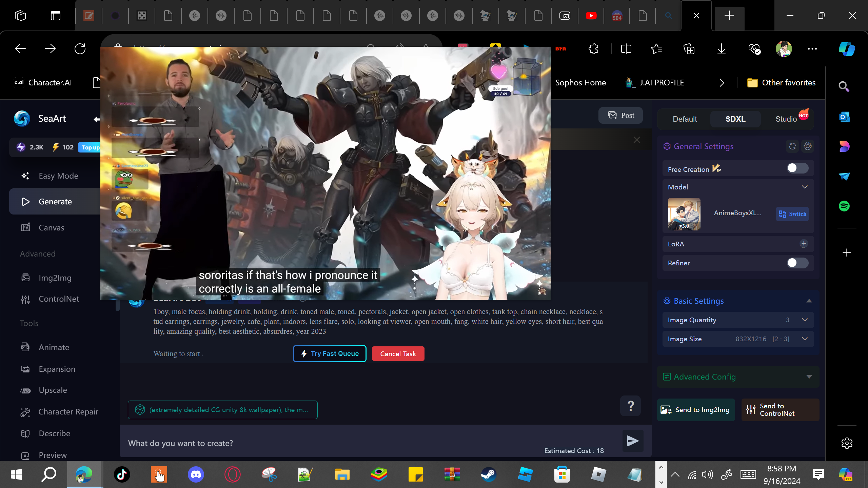Click the Post button
Screen dimensions: 868x488
621,116
